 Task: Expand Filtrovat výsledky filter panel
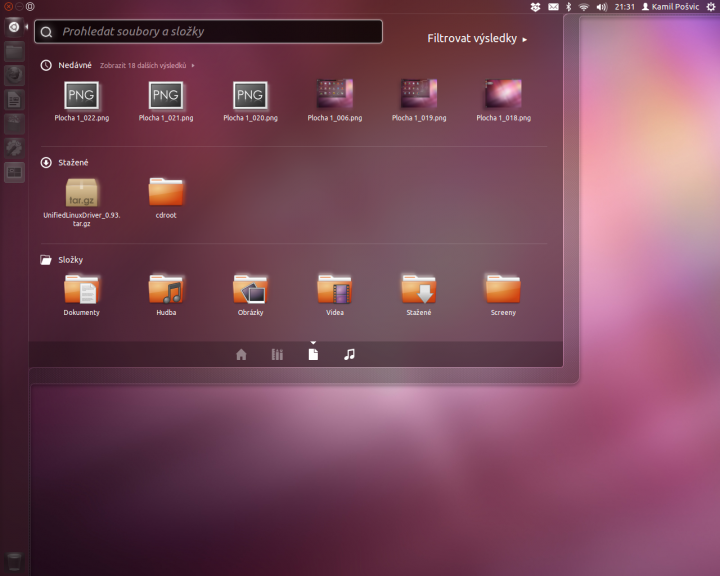pyautogui.click(x=477, y=39)
